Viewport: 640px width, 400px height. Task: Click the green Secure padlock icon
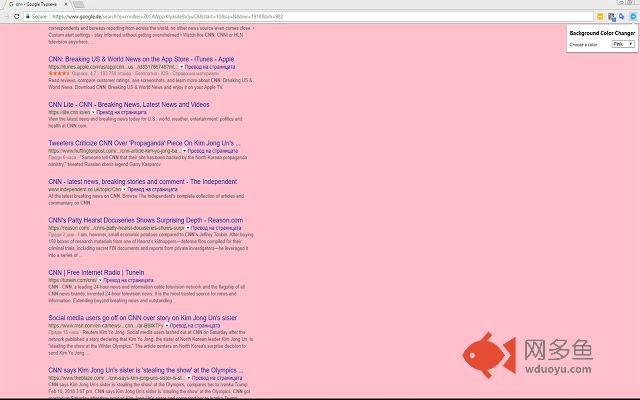pyautogui.click(x=28, y=16)
